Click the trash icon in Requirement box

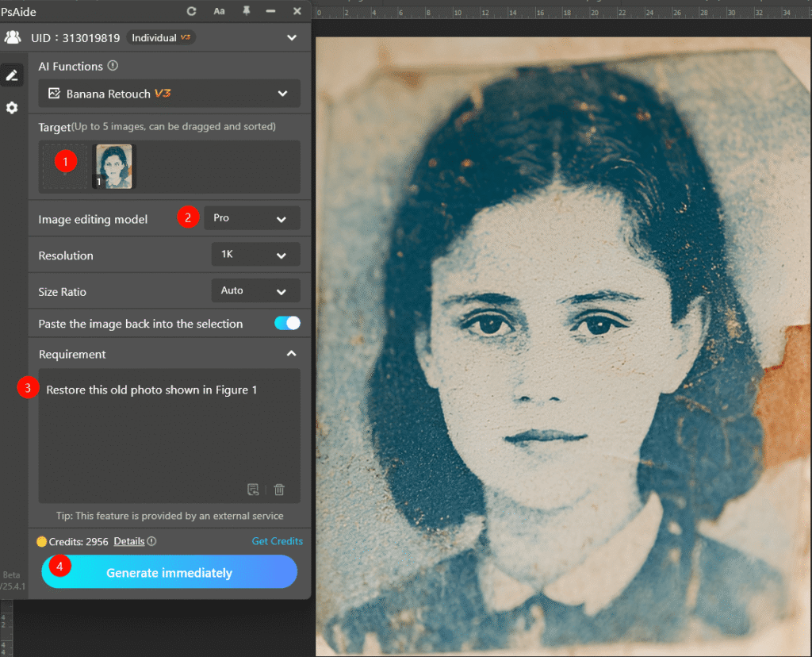pyautogui.click(x=279, y=490)
